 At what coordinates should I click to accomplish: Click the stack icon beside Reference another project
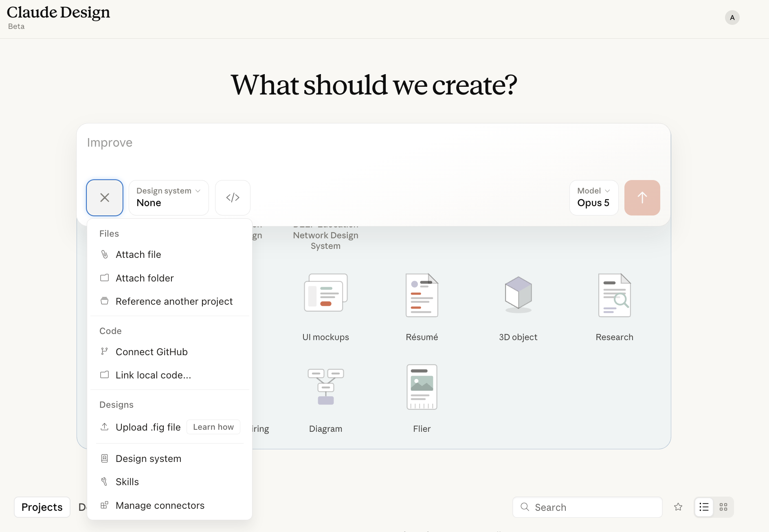105,301
